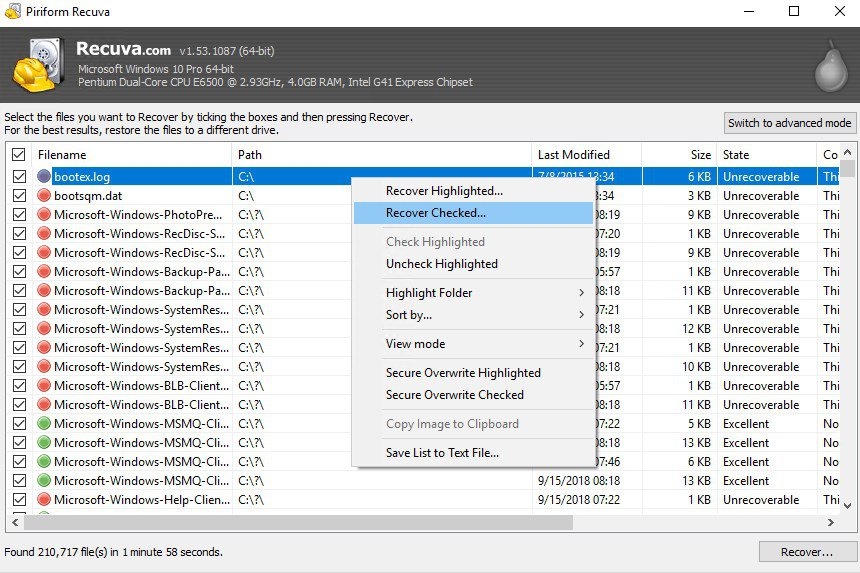The height and width of the screenshot is (573, 860).
Task: Sort by the Path column header
Action: [382, 155]
